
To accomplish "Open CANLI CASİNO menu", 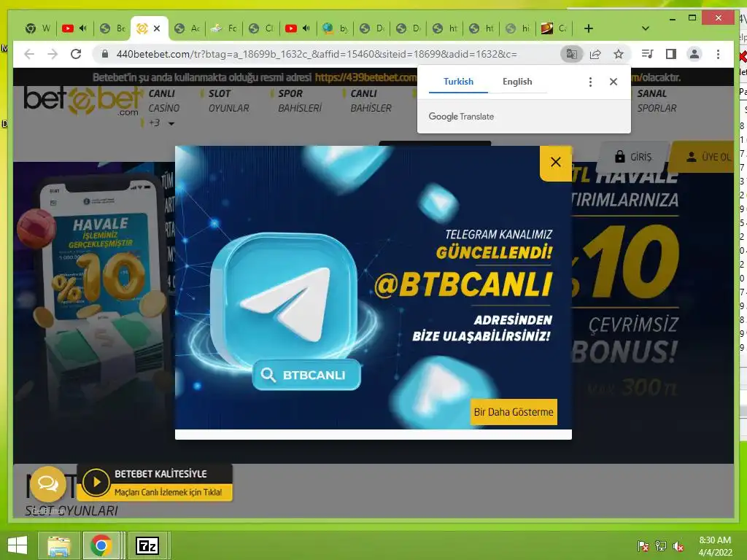I will [x=164, y=101].
